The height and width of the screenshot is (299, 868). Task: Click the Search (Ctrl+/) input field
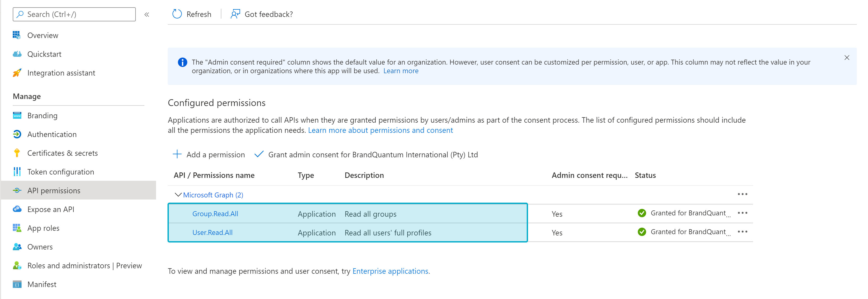tap(74, 14)
